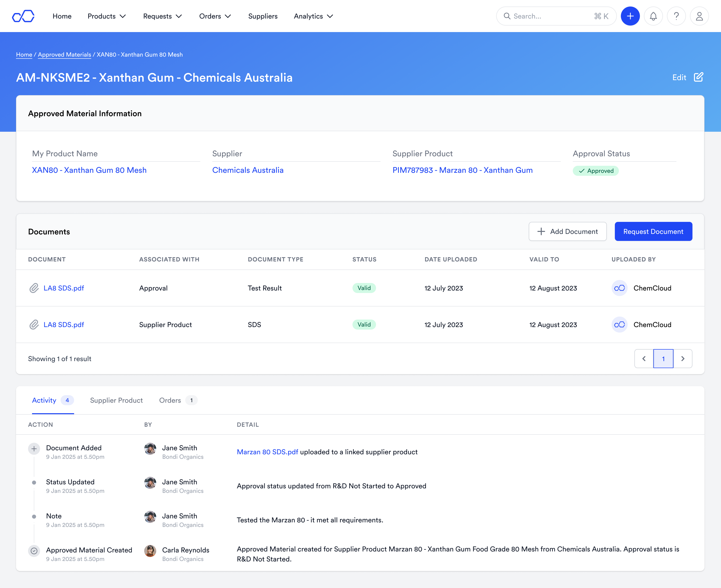Viewport: 721px width, 588px height.
Task: Open the notifications bell
Action: (653, 16)
